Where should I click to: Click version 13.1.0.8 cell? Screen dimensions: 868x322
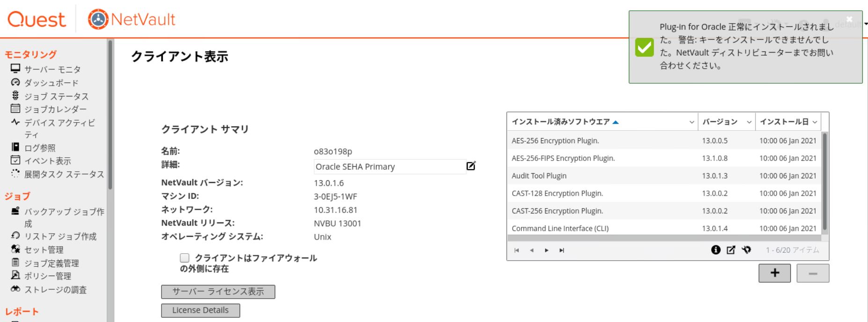714,158
